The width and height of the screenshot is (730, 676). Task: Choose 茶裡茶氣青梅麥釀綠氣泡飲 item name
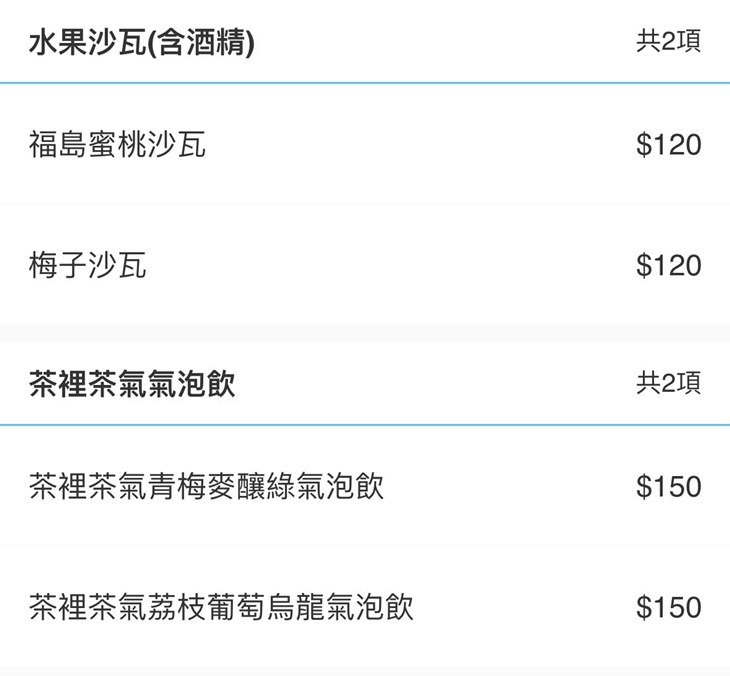[x=206, y=487]
